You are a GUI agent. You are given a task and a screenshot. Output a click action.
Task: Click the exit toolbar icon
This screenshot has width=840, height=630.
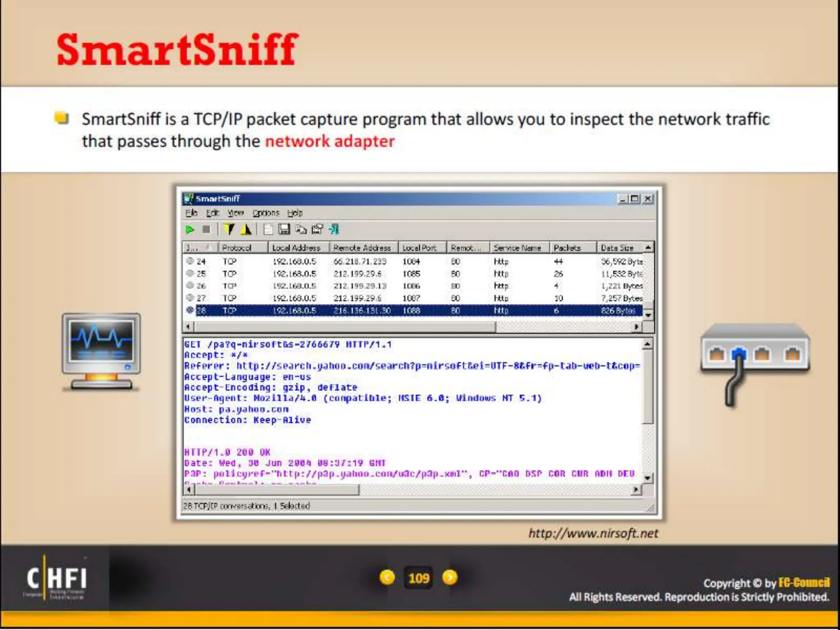(334, 229)
